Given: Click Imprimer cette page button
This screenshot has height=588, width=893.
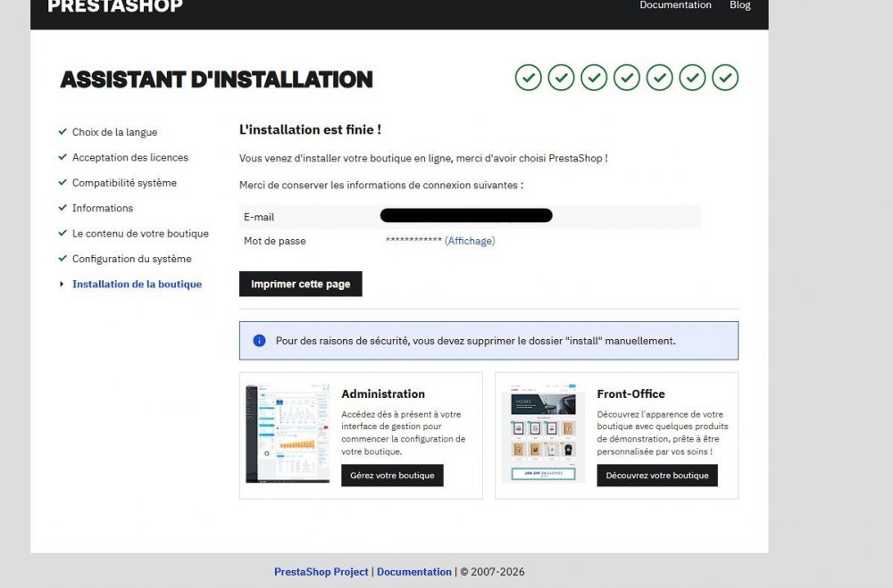Looking at the screenshot, I should (301, 284).
